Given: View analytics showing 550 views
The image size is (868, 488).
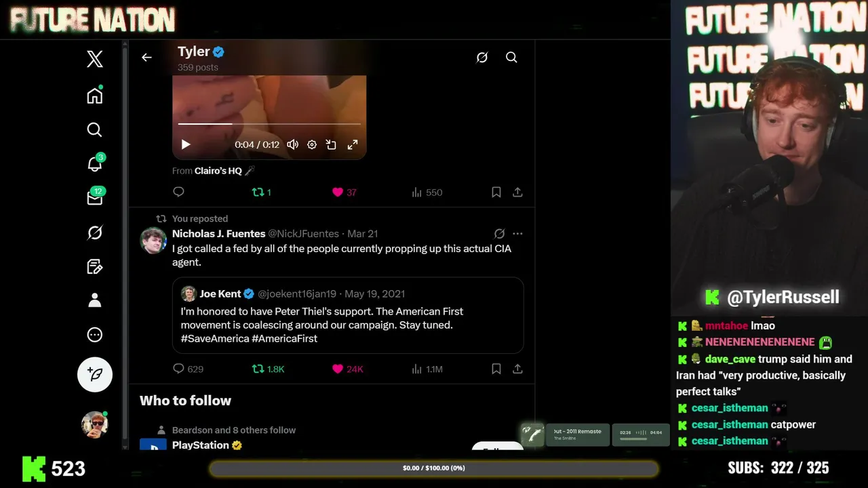Looking at the screenshot, I should pos(427,192).
